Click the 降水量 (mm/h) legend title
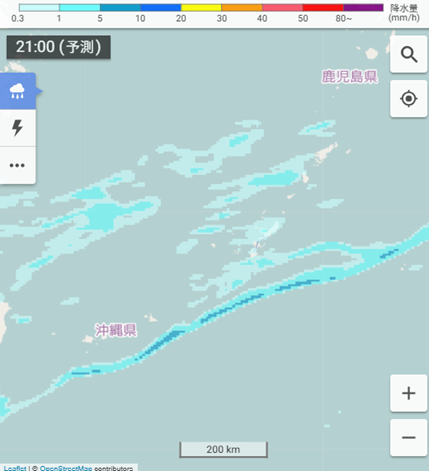This screenshot has height=471, width=429. pyautogui.click(x=404, y=13)
